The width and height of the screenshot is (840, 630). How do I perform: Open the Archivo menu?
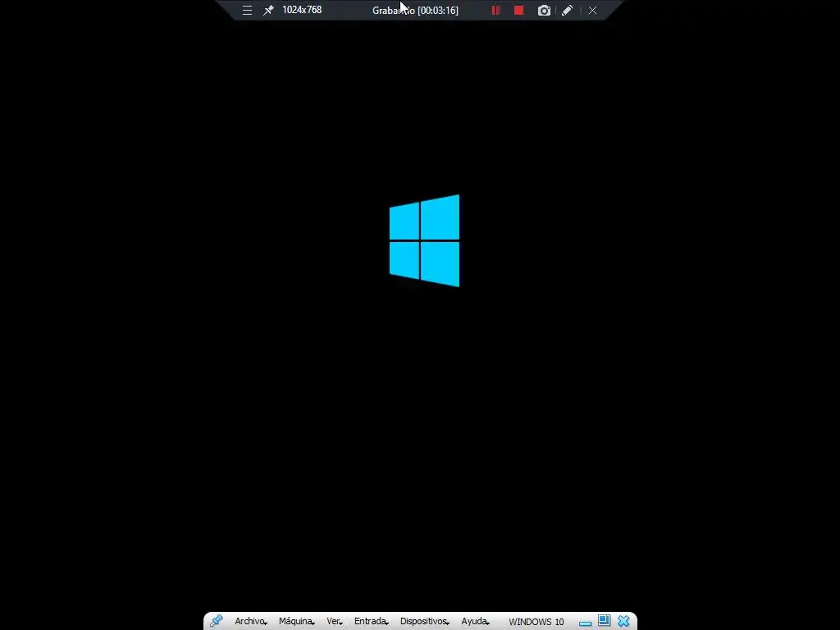[x=250, y=622]
